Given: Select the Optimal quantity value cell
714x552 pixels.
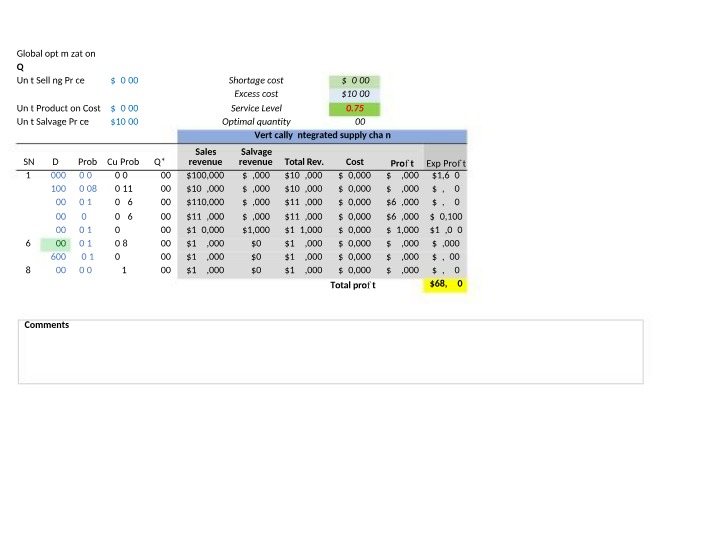Looking at the screenshot, I should [360, 122].
